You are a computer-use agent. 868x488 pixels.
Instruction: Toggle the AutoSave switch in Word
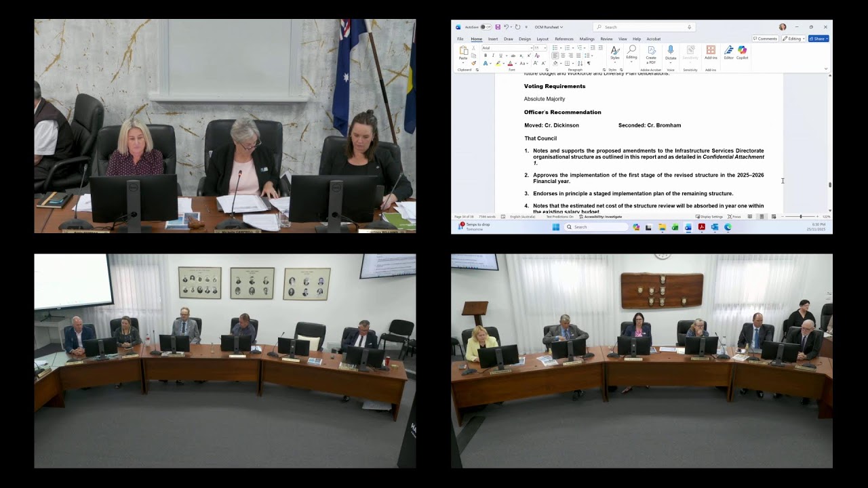point(486,27)
